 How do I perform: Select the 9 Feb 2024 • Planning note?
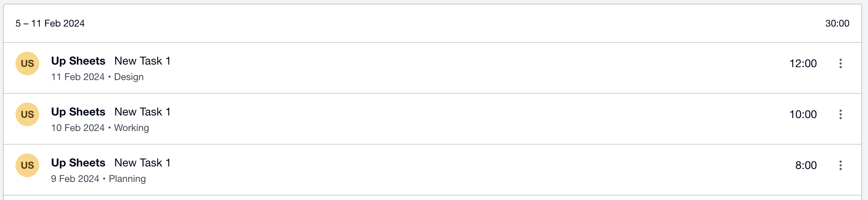[98, 179]
